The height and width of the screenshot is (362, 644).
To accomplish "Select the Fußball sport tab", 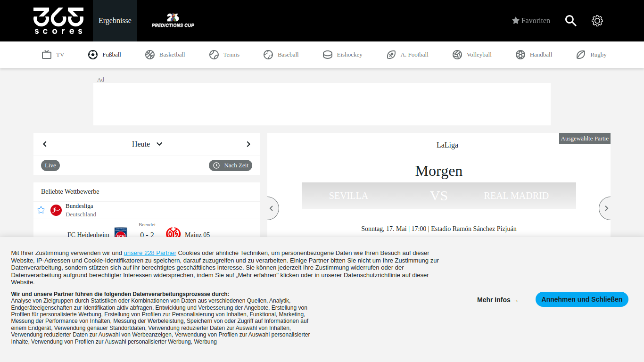I will click(105, 55).
